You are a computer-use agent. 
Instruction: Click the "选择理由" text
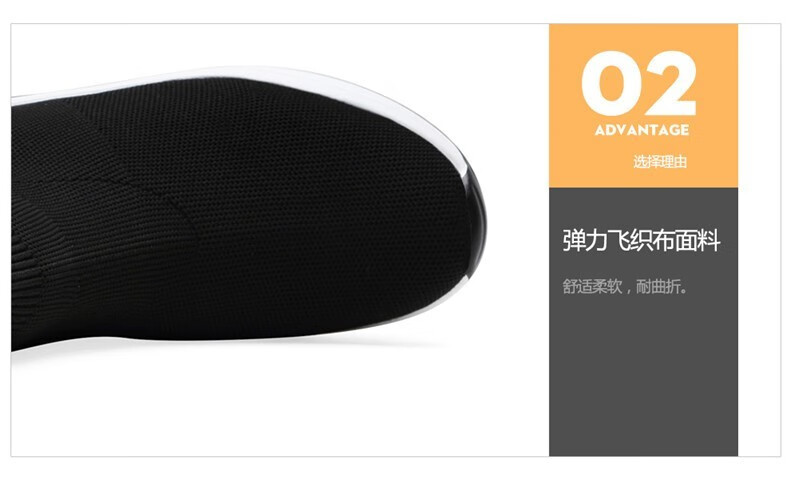tap(660, 162)
